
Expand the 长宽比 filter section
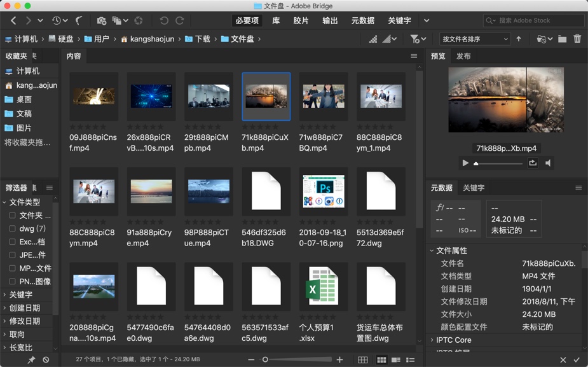pos(4,347)
